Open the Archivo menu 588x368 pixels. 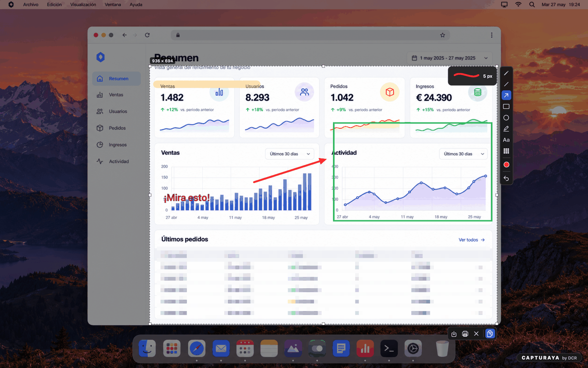(31, 4)
